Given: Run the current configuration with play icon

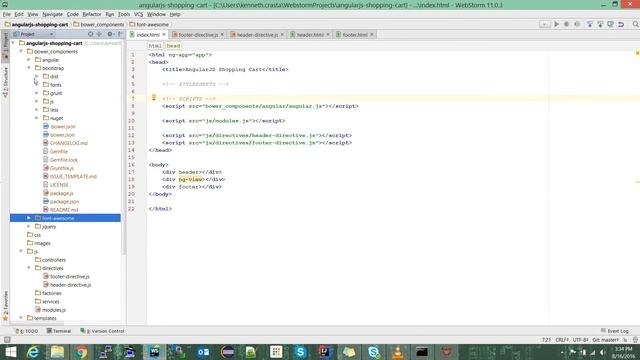Looking at the screenshot, I should [556, 24].
